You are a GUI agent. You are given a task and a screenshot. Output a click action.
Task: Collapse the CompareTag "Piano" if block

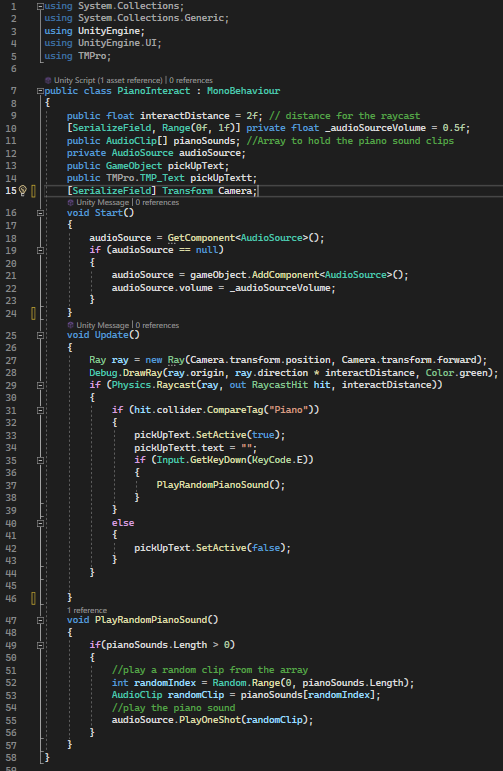[x=40, y=410]
